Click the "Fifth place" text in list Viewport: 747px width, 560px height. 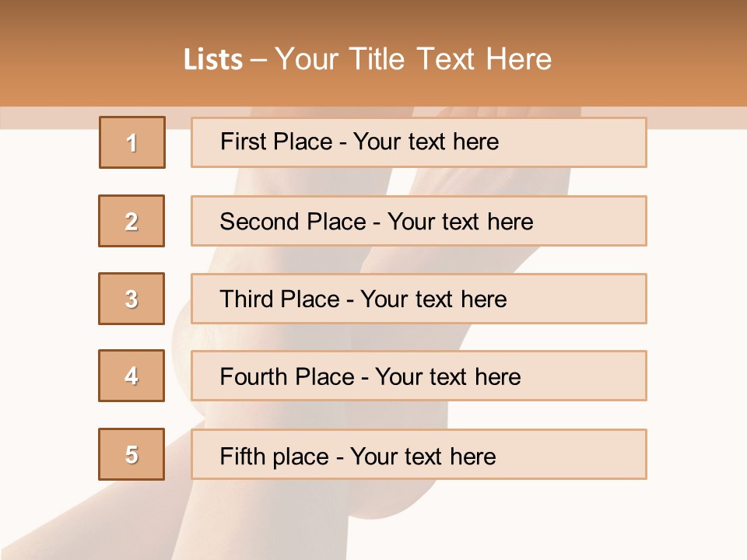point(275,456)
